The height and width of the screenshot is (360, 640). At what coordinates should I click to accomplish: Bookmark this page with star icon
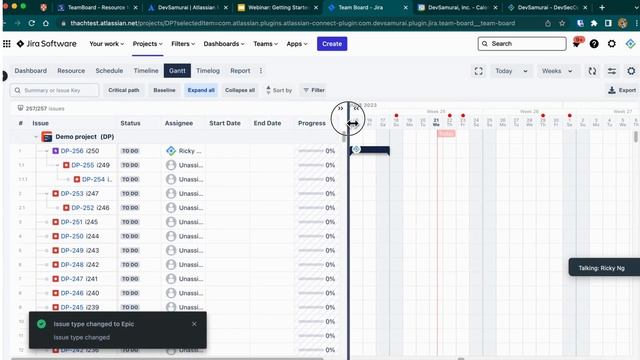(562, 23)
